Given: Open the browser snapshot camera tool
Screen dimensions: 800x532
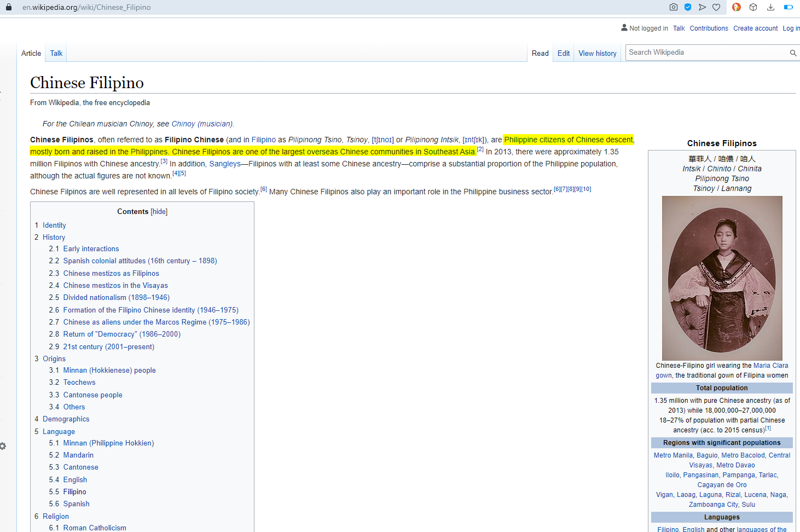Looking at the screenshot, I should coord(674,7).
